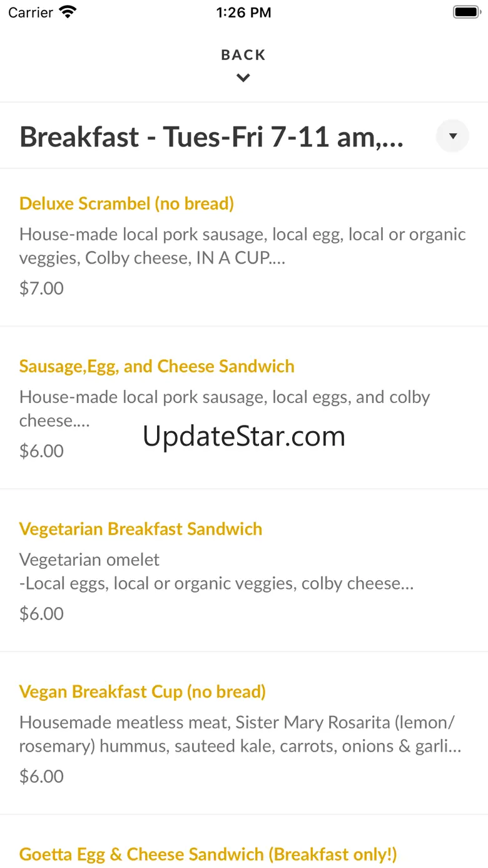The image size is (488, 868).
Task: Click the battery icon in status bar
Action: [x=466, y=12]
